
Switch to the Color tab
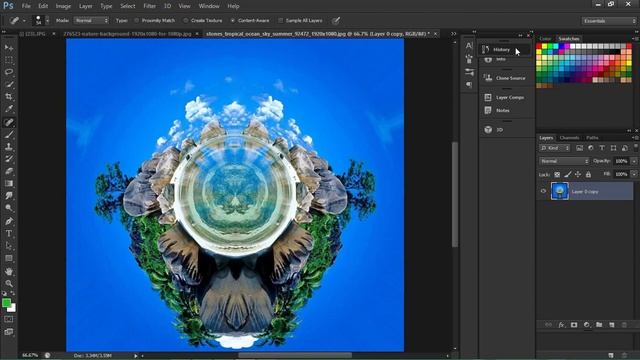pyautogui.click(x=545, y=38)
